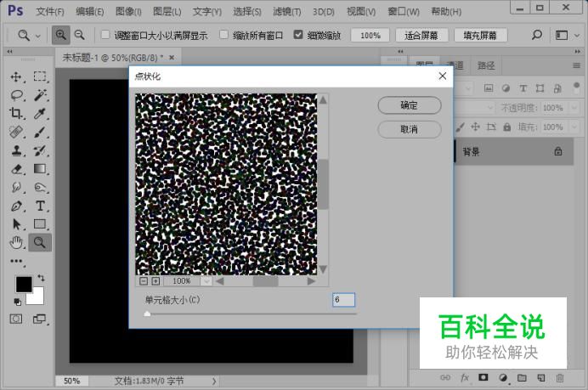Toggle Quick Mask mode

point(16,319)
